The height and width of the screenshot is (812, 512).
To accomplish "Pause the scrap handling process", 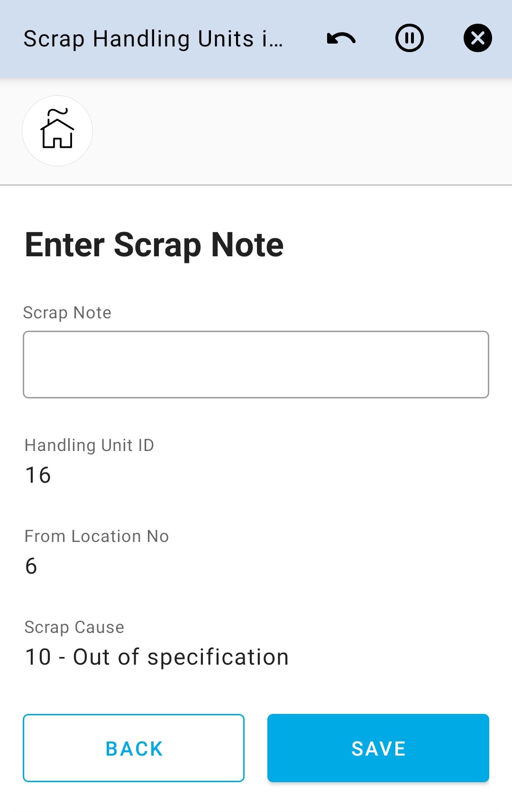I will tap(409, 38).
